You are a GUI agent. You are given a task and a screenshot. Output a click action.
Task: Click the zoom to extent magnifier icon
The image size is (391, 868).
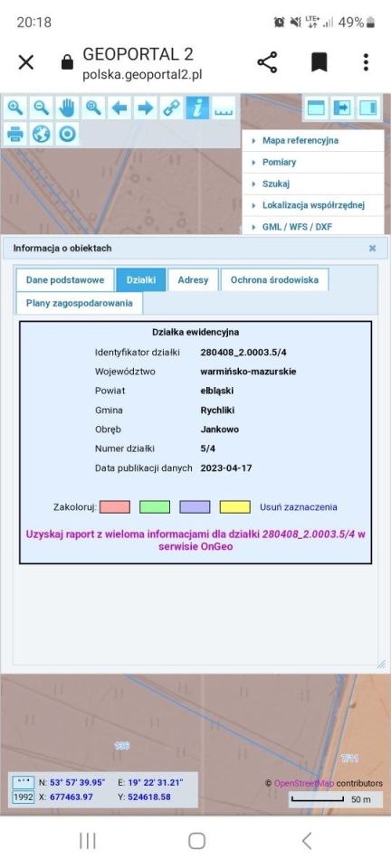click(x=93, y=108)
